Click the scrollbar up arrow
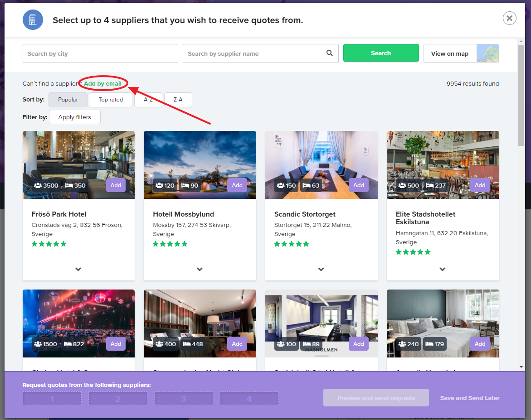The height and width of the screenshot is (420, 531). point(521,41)
